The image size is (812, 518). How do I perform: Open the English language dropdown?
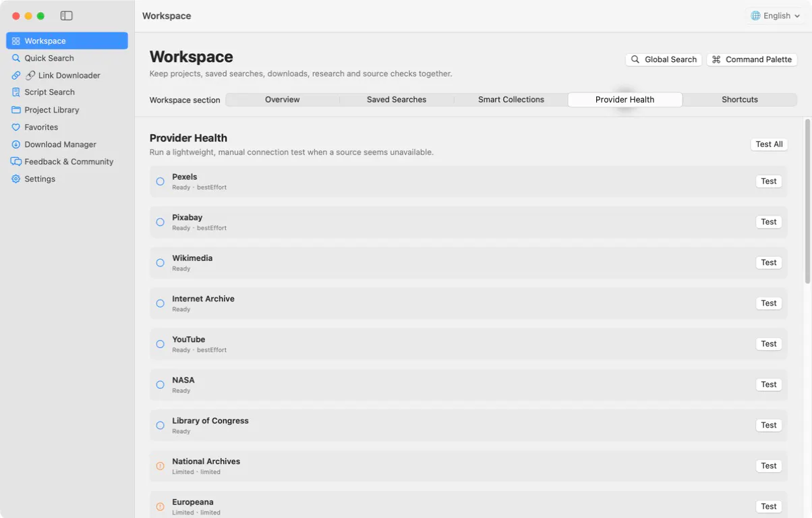point(776,16)
